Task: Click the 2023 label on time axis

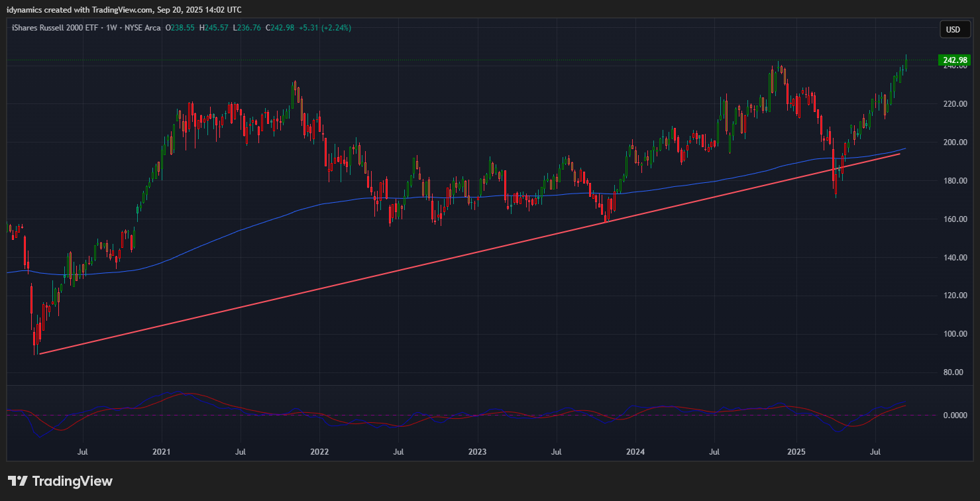Action: coord(477,452)
